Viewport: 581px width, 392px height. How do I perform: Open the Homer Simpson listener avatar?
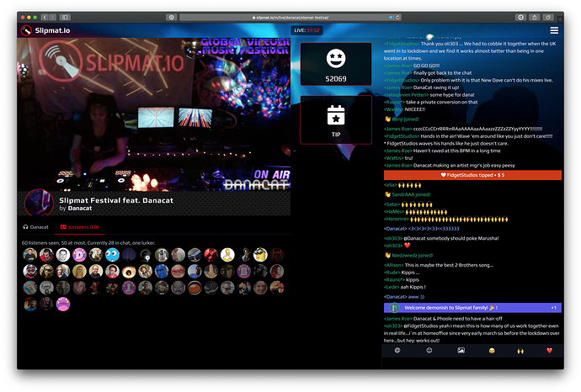(227, 255)
